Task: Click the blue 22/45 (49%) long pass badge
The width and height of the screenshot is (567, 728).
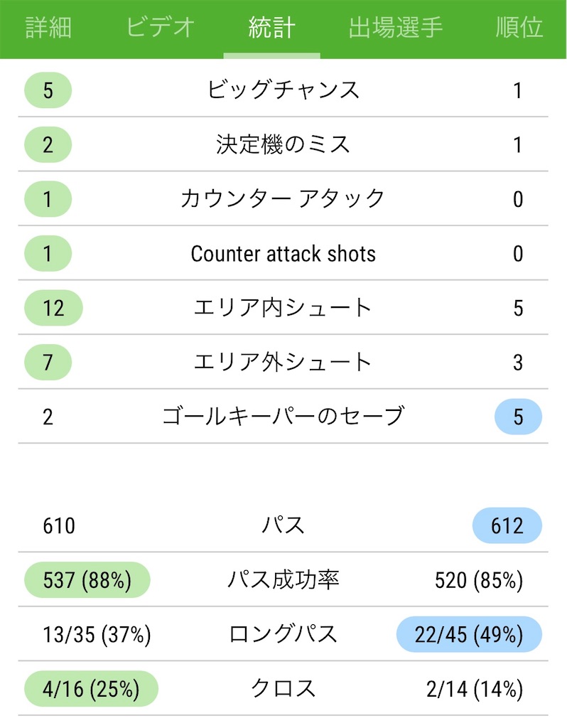Action: point(469,634)
